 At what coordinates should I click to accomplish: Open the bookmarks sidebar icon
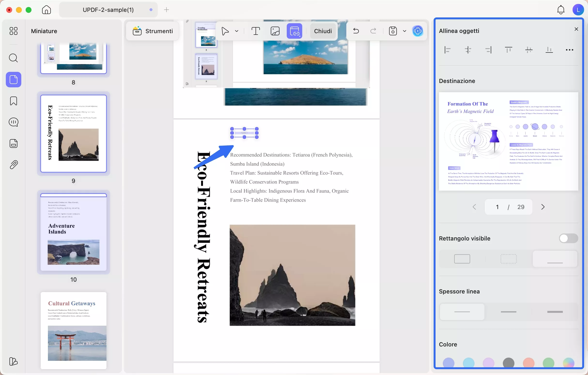14,101
